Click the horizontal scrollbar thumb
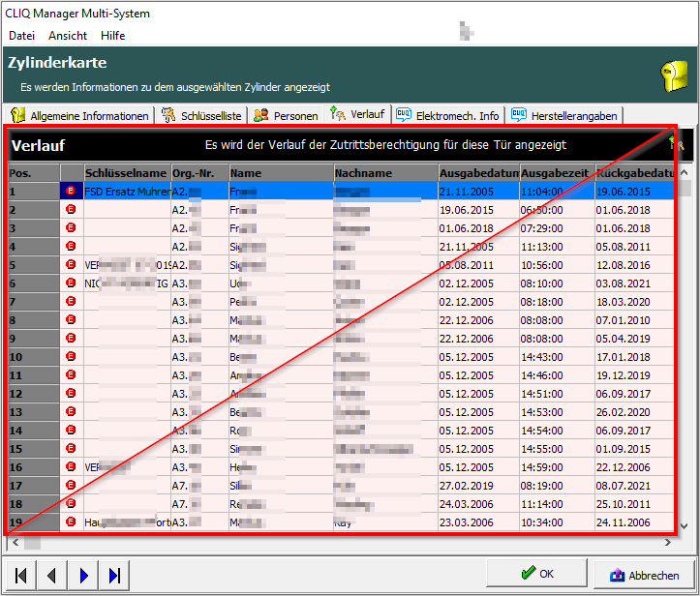This screenshot has height=596, width=700. coord(32,543)
